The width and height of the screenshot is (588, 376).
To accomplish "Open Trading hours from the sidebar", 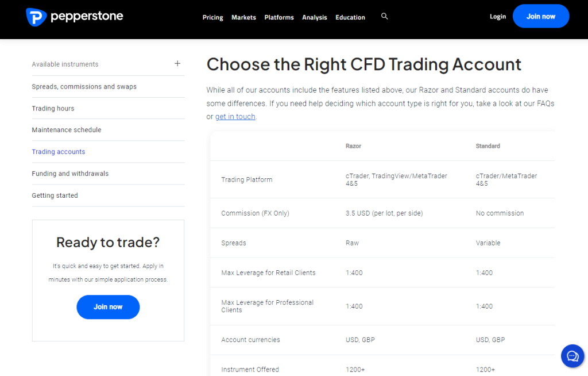I will point(53,108).
